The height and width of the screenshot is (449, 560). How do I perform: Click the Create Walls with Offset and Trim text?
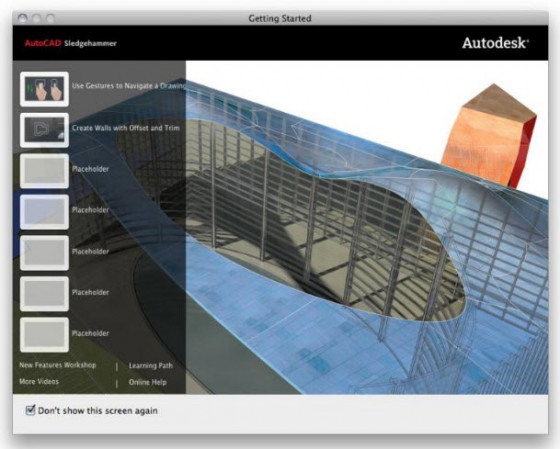coord(126,128)
